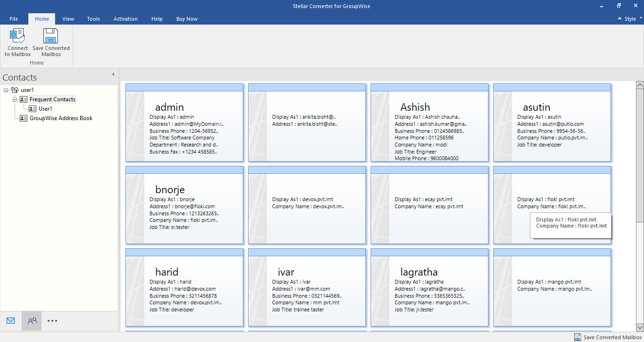Collapse the Frequent Contacts tree node
Viewport: 644px width, 342px height.
pos(15,99)
